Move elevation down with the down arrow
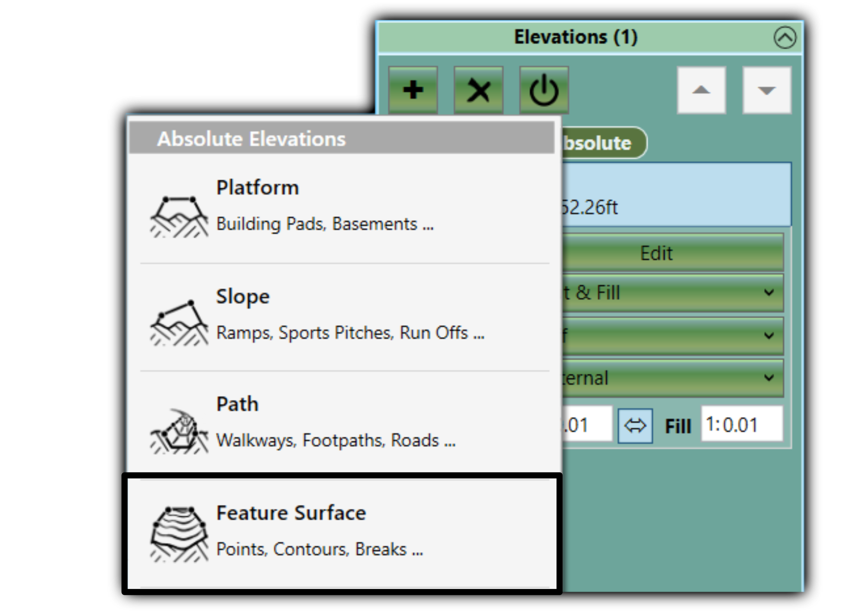 click(x=767, y=90)
